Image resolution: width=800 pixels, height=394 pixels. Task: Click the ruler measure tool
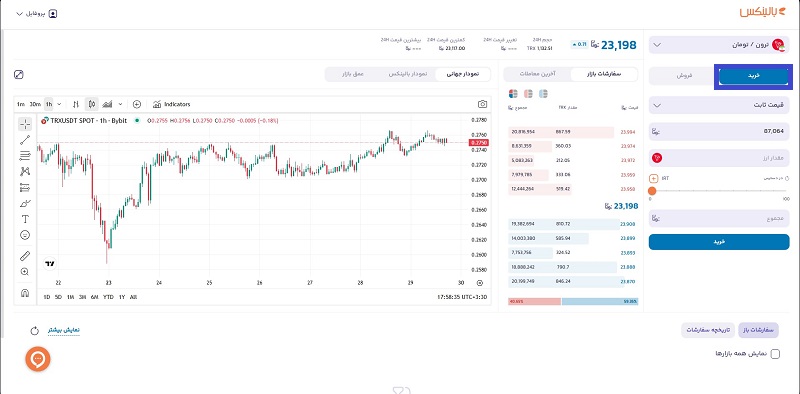(24, 256)
